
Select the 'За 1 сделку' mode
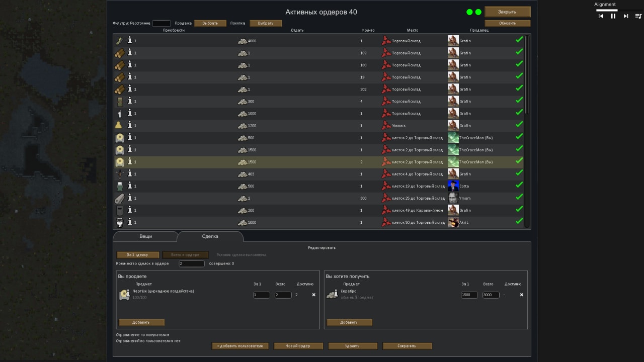(138, 255)
